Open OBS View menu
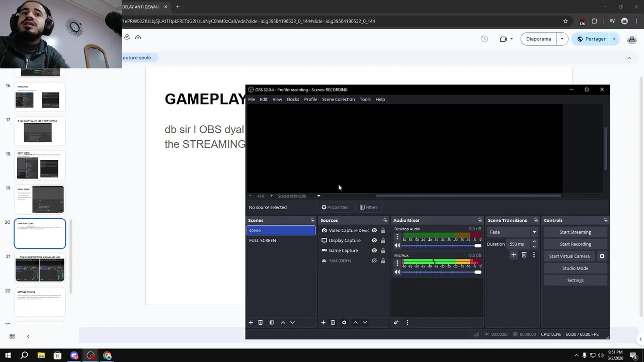644x362 pixels. click(x=277, y=100)
